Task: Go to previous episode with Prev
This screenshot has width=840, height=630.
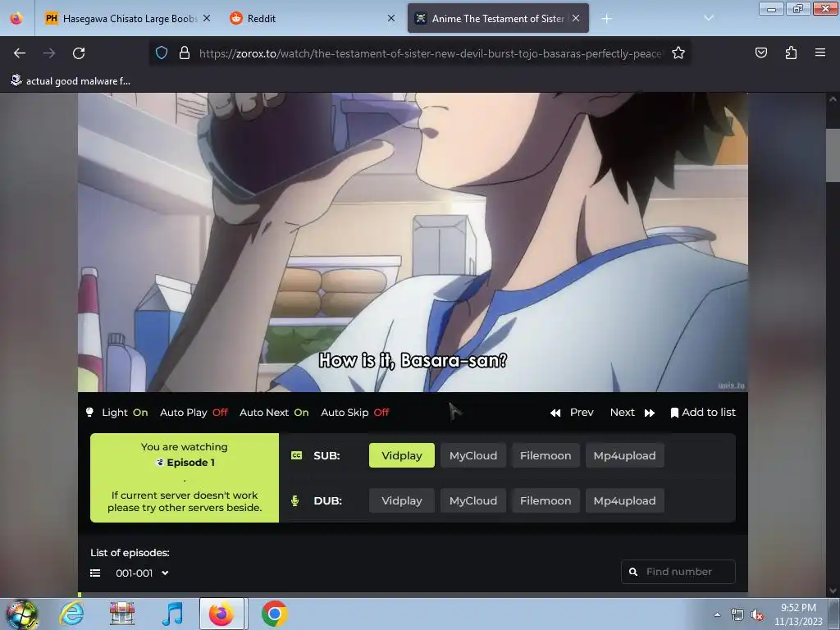Action: coord(572,413)
